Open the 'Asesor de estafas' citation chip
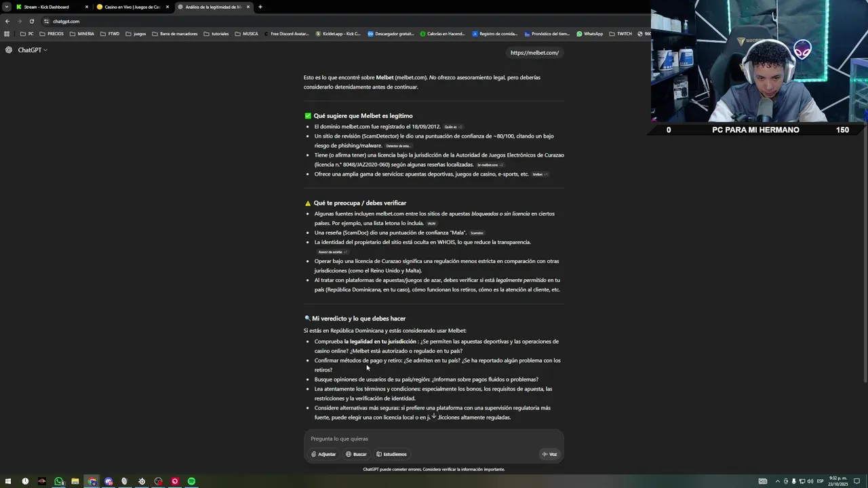Screen dimensions: 868x488 pos(333,251)
